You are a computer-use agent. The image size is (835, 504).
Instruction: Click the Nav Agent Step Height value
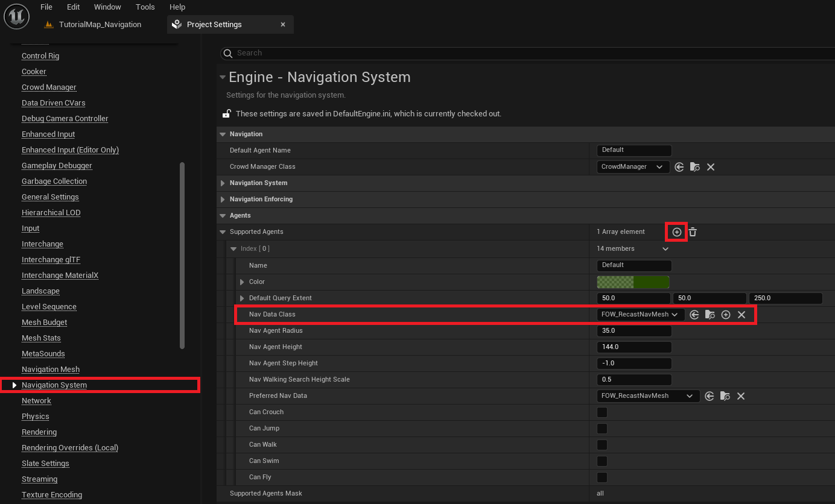coord(634,364)
